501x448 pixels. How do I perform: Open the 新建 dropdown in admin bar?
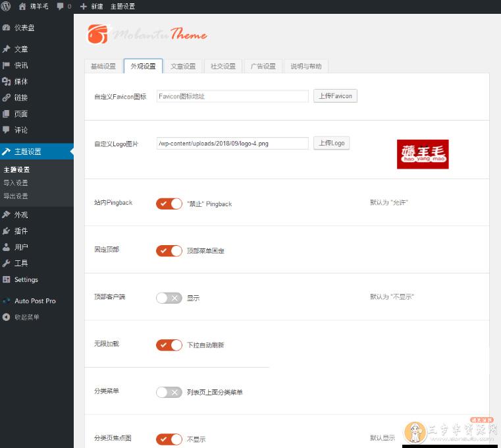91,6
